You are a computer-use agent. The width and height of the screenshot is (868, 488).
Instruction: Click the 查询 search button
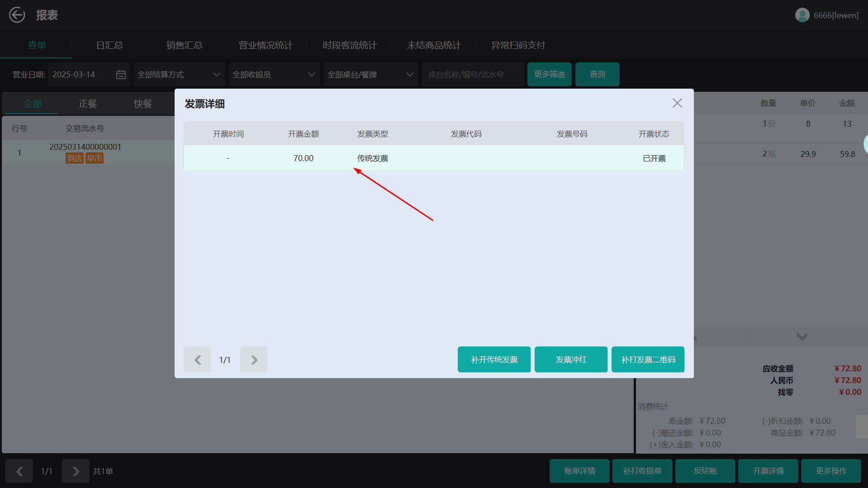597,74
